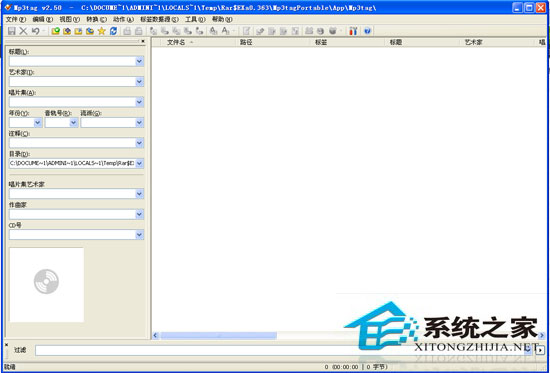Click the Undo history dropdown arrow
This screenshot has height=373, width=550.
point(44,31)
